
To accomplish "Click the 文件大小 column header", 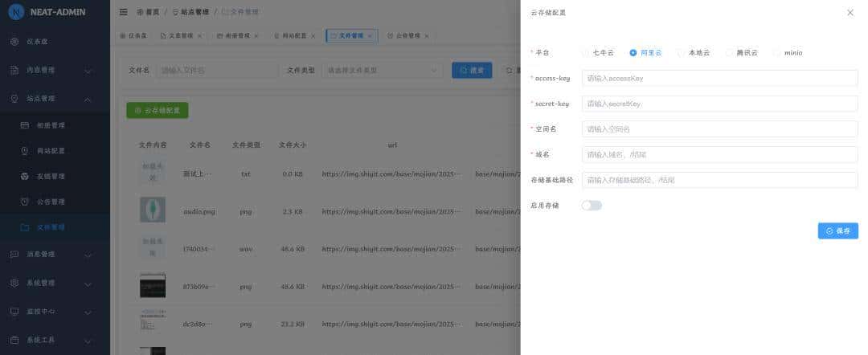I will 293,145.
